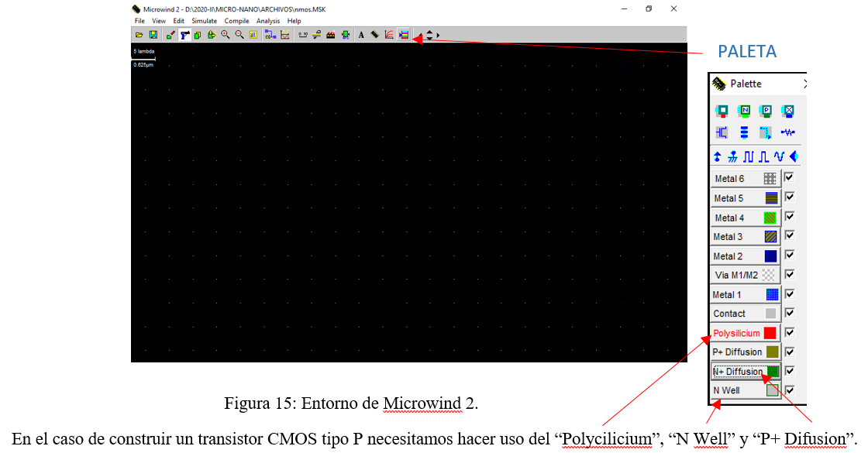The height and width of the screenshot is (453, 868).
Task: Click the chip icon in the toolbar
Action: (375, 35)
